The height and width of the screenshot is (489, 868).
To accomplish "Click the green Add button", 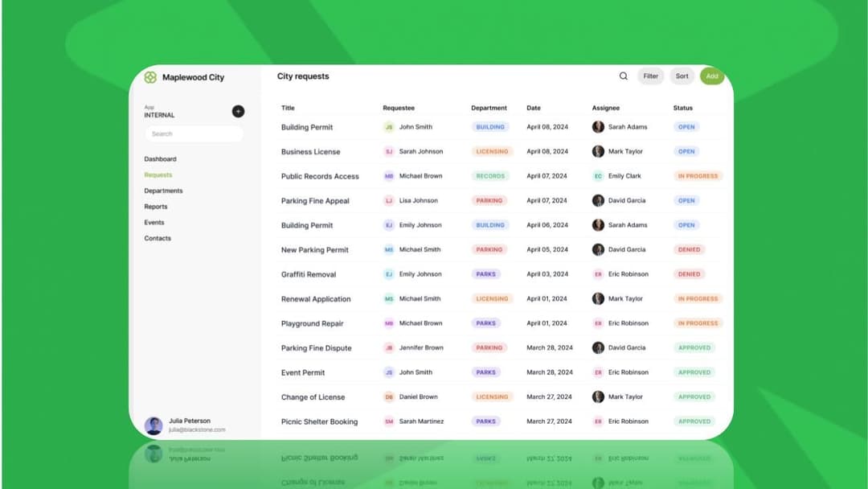I will [712, 76].
